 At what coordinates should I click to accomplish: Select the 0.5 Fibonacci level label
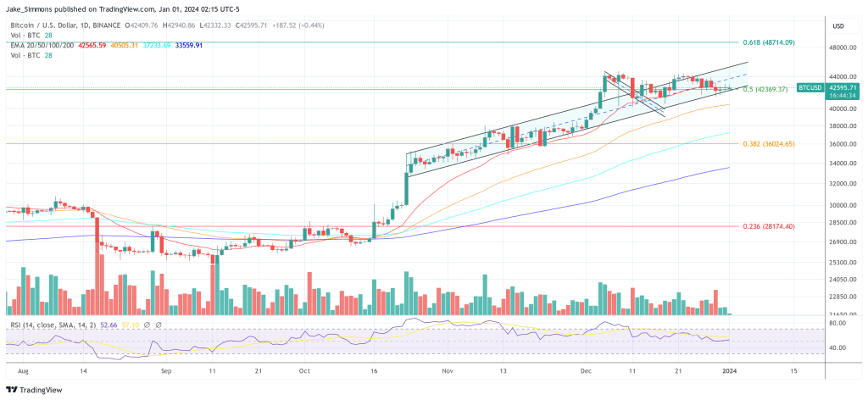tap(765, 89)
